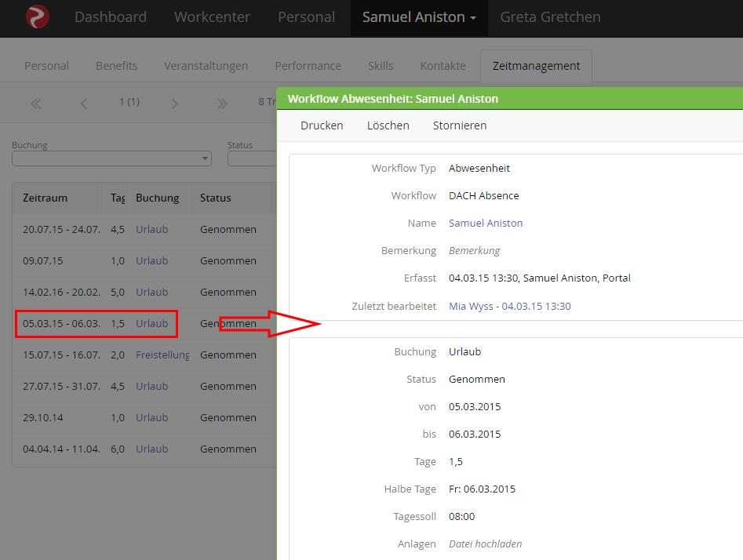743x560 pixels.
Task: Go to previous page arrow icon
Action: 84,104
